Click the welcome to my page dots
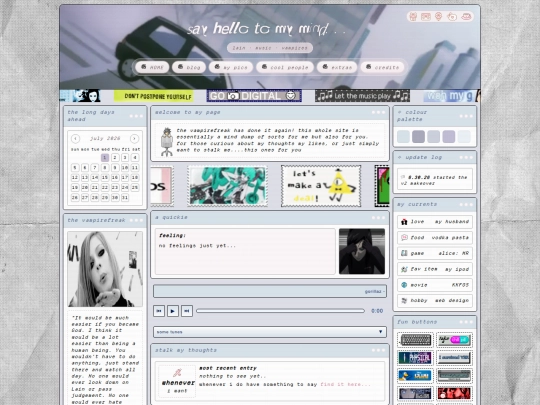The image size is (540, 405). 378,112
